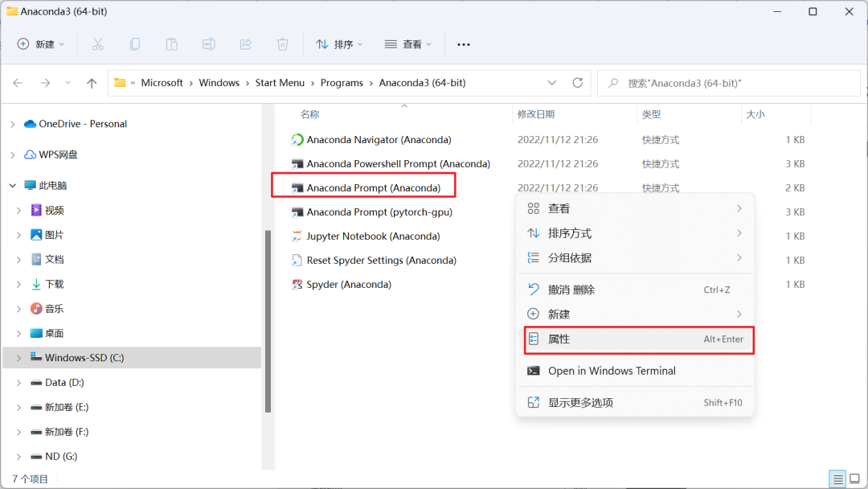Open 查看 submenu in context menu
Image resolution: width=868 pixels, height=489 pixels.
point(635,209)
